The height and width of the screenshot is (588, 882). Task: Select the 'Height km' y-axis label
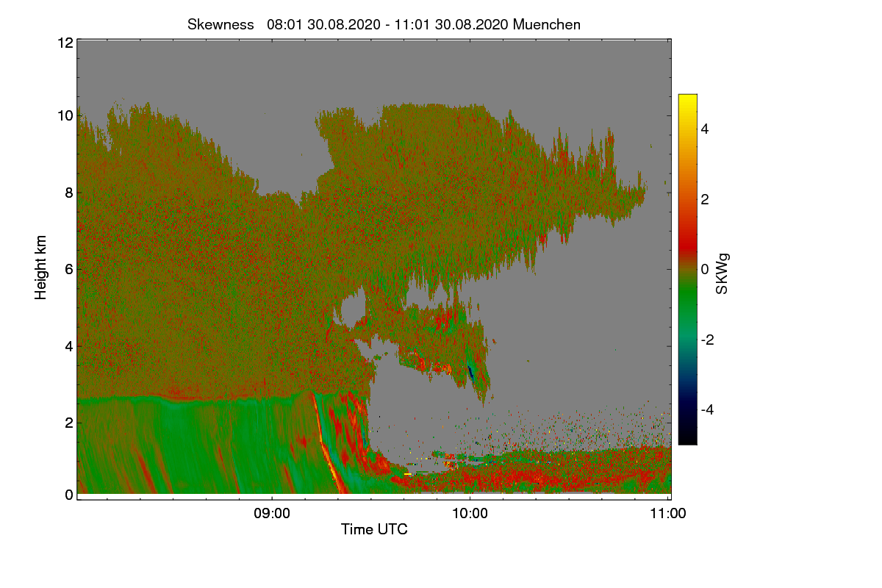point(41,268)
